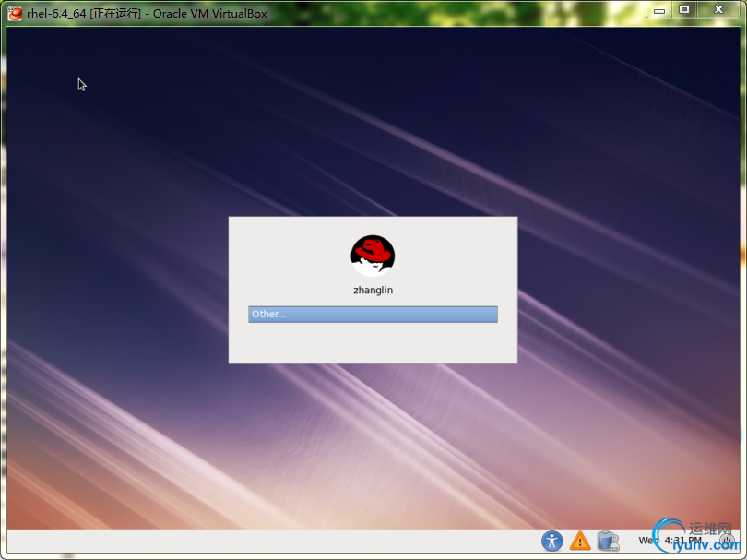Click the power shutdown icon in panel
The width and height of the screenshot is (747, 560).
727,541
